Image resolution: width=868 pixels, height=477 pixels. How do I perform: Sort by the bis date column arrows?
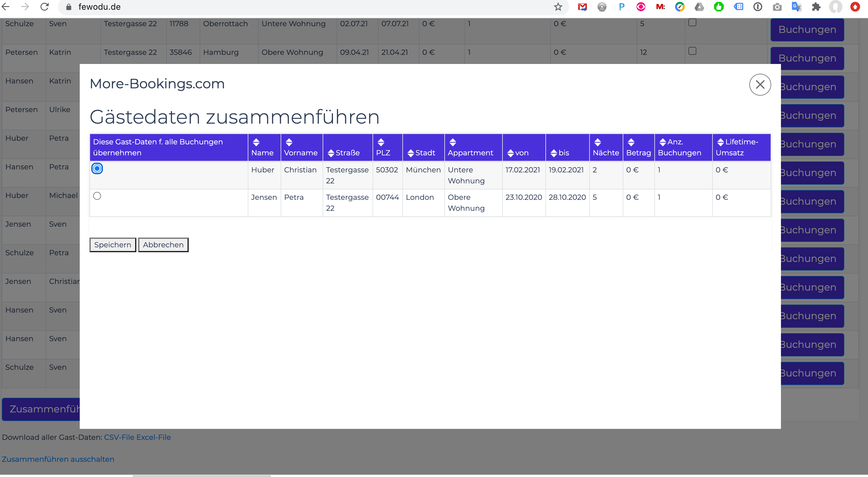pyautogui.click(x=554, y=153)
